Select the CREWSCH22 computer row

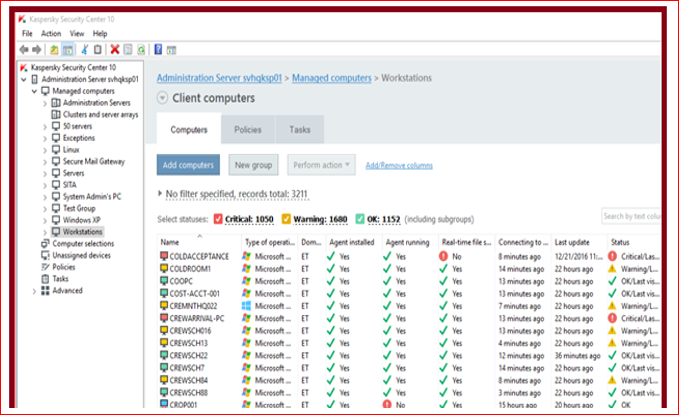[x=409, y=355]
